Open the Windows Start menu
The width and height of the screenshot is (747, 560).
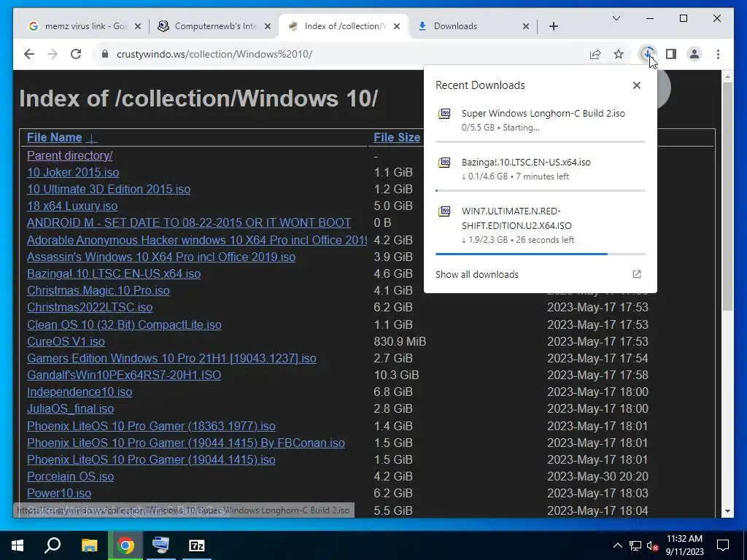tap(18, 545)
